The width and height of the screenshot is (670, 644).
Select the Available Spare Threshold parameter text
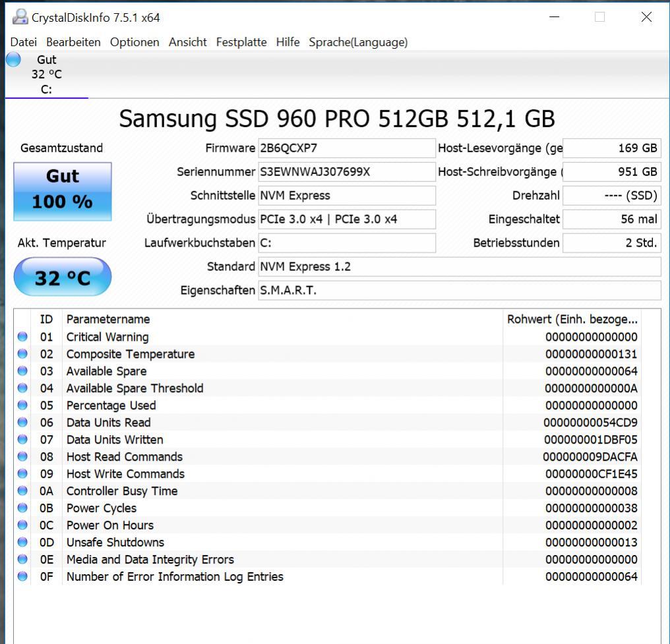tap(135, 388)
